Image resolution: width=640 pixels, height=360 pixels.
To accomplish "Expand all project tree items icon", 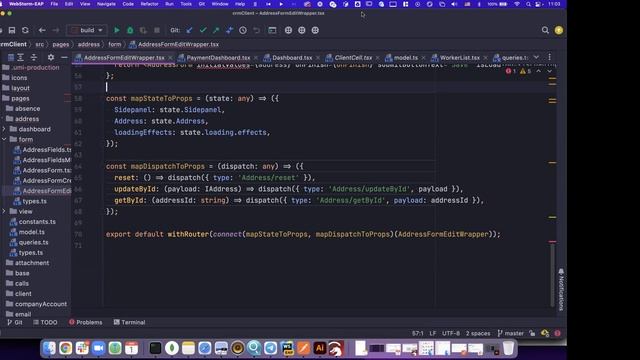I will [20, 58].
